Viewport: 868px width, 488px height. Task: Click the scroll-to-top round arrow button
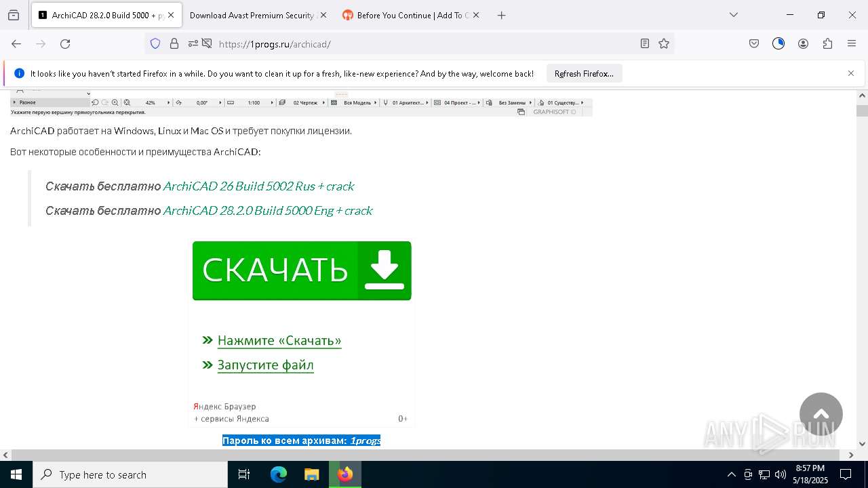(x=821, y=414)
